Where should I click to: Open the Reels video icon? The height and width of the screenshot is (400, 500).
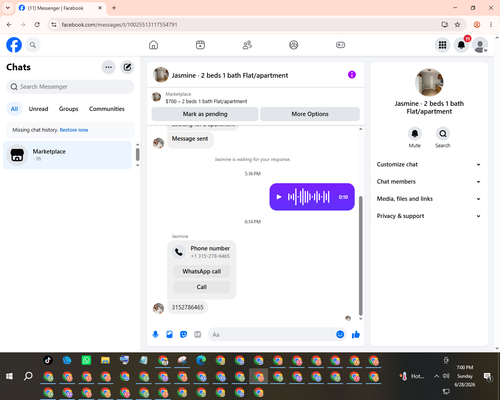coord(200,45)
